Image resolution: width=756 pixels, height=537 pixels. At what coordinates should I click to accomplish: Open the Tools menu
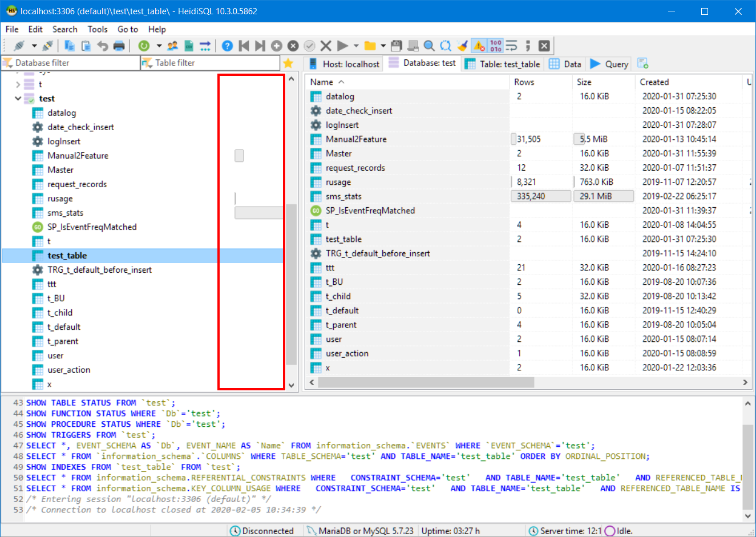click(98, 29)
